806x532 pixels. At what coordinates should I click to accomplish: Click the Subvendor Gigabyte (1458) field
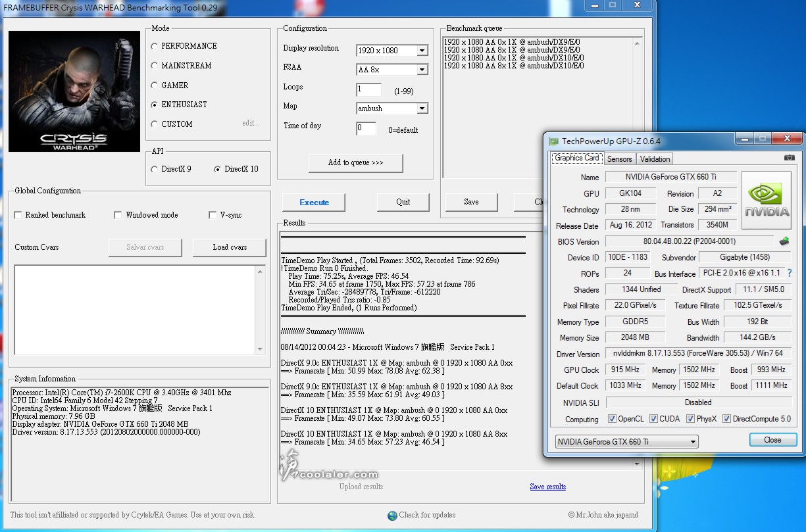[744, 257]
